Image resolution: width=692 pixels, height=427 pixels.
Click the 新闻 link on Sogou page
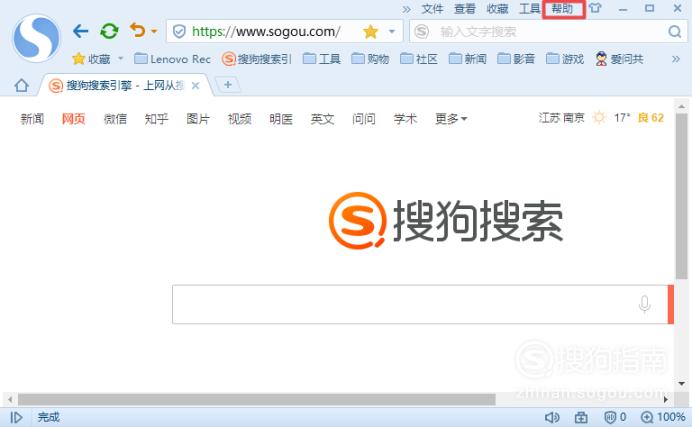click(32, 118)
